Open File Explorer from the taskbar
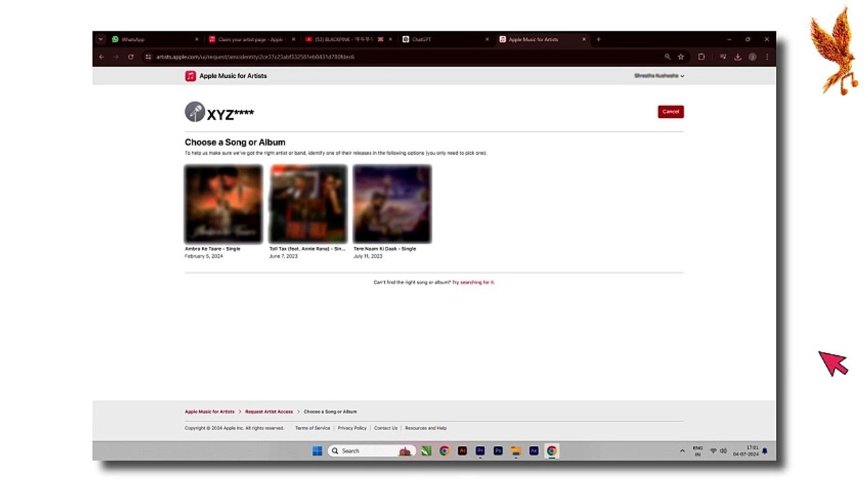 click(516, 451)
